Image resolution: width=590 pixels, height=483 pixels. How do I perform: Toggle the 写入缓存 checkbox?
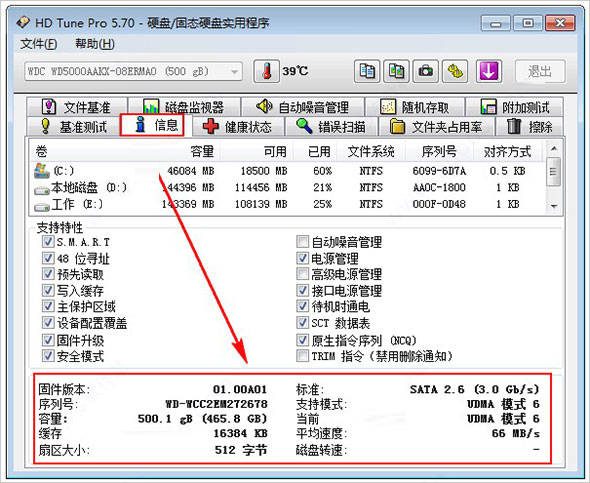point(48,290)
